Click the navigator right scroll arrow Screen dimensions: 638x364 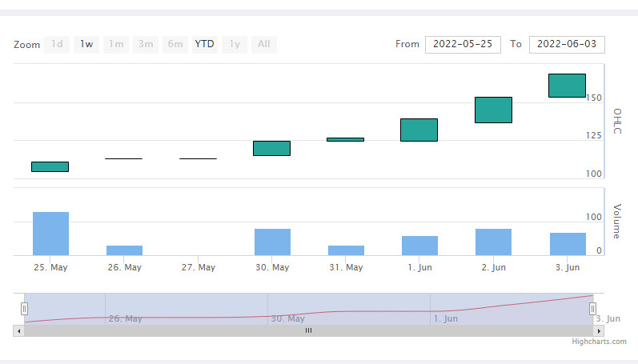[x=599, y=330]
